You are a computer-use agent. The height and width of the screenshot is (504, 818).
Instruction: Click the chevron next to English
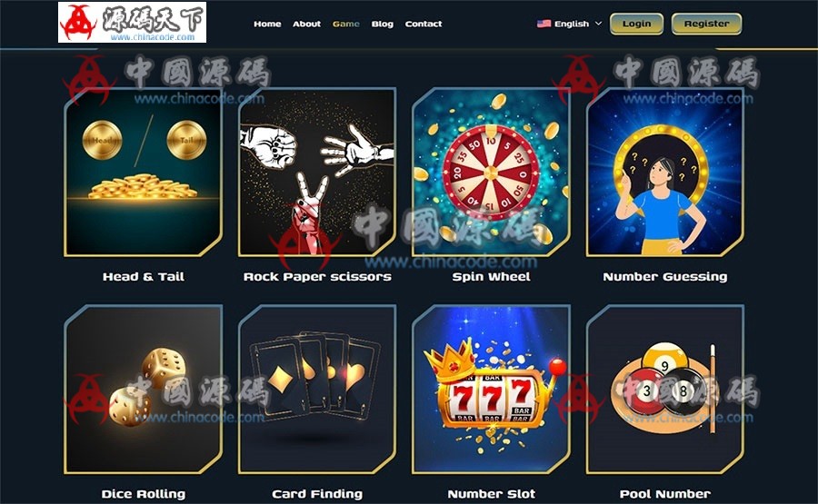[598, 24]
